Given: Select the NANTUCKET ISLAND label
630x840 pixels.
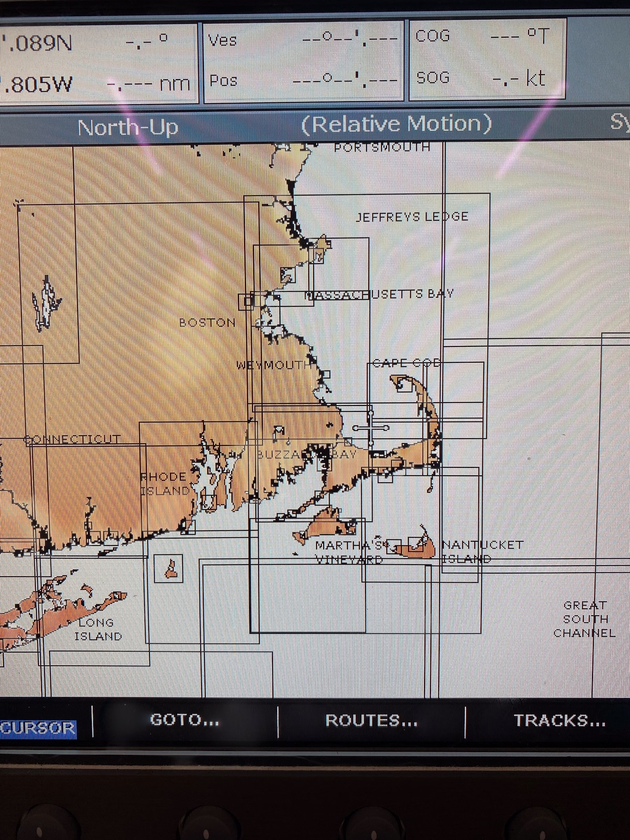Looking at the screenshot, I should point(483,552).
